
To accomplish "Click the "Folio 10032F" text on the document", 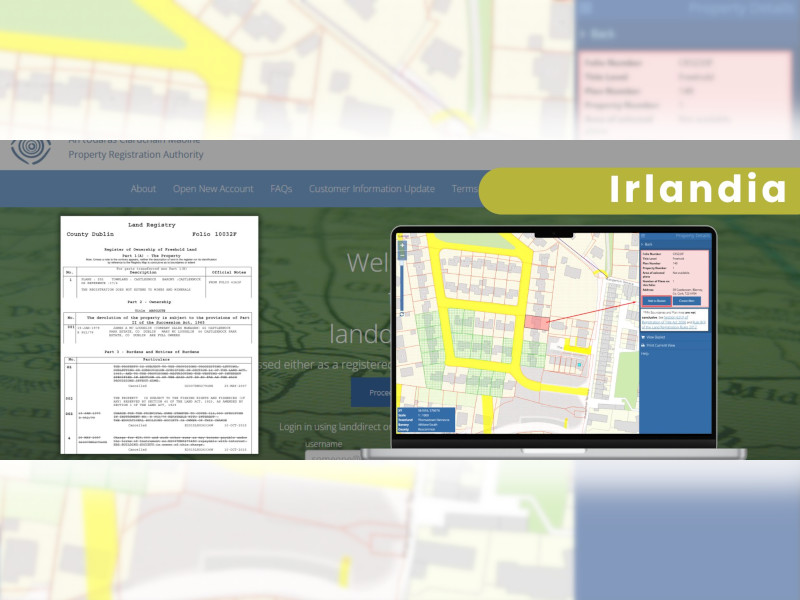I will pos(214,234).
